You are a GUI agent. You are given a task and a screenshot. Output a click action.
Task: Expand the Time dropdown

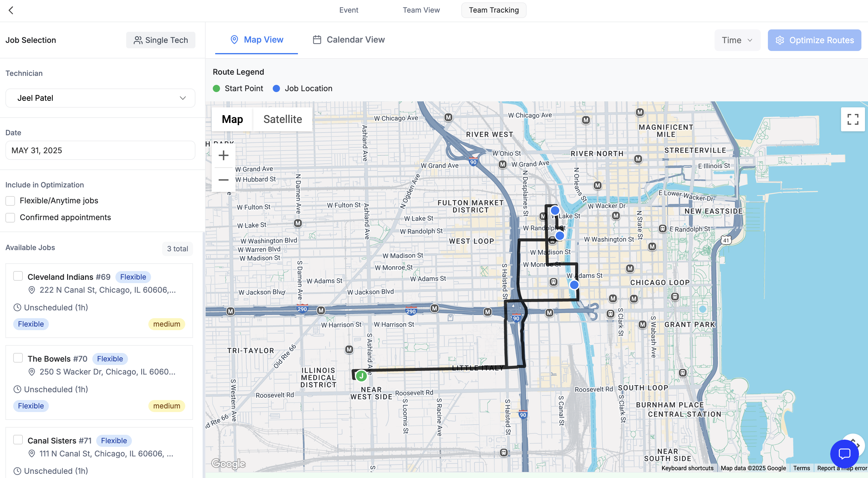(x=737, y=40)
